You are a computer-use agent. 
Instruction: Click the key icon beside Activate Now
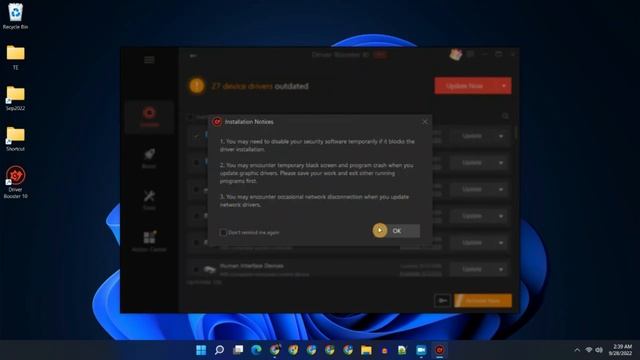[x=442, y=301]
